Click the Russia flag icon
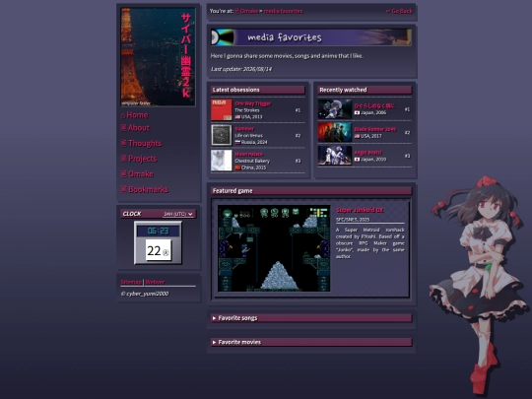This screenshot has width=532, height=399. click(x=237, y=142)
